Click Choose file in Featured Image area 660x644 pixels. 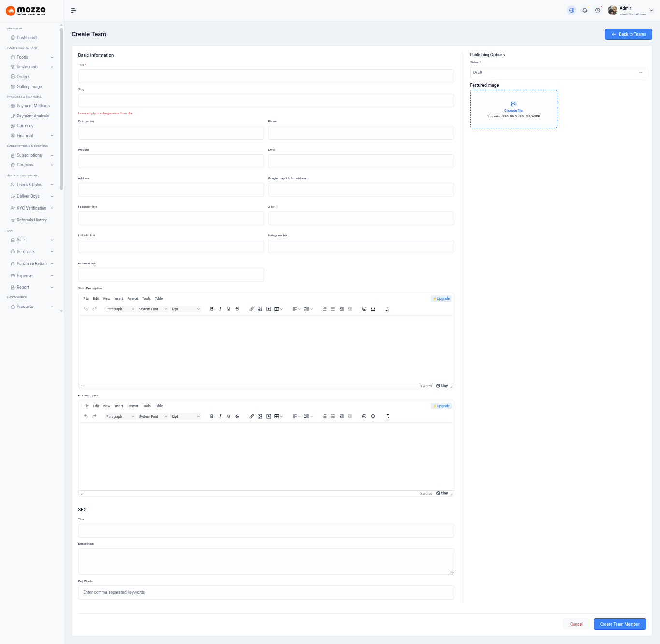513,110
